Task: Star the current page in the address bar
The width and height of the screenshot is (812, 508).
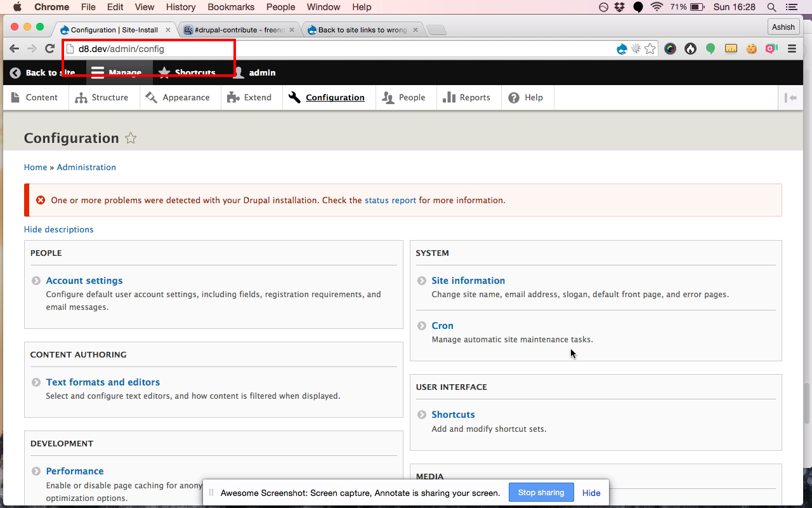Action: [650, 48]
